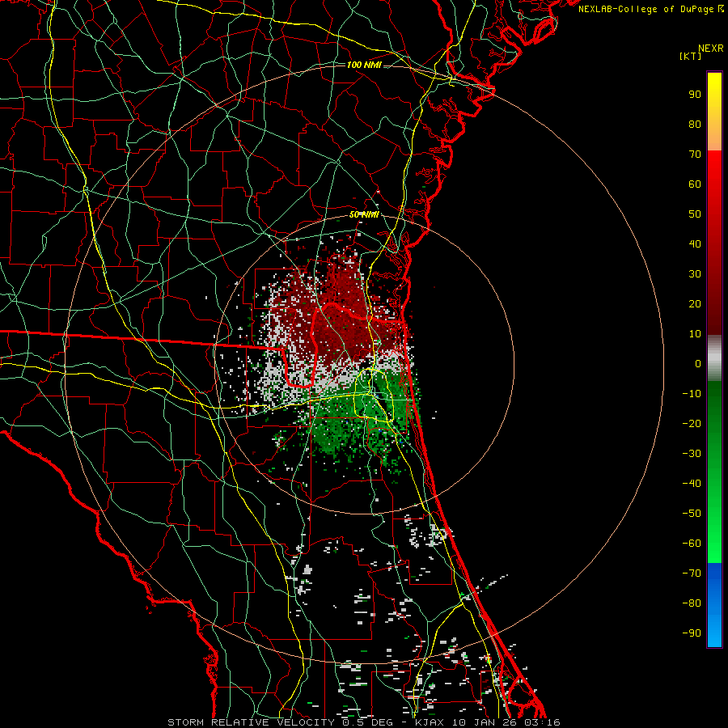Click the 0 value on the color scale
This screenshot has height=728, width=728.
pyautogui.click(x=698, y=364)
